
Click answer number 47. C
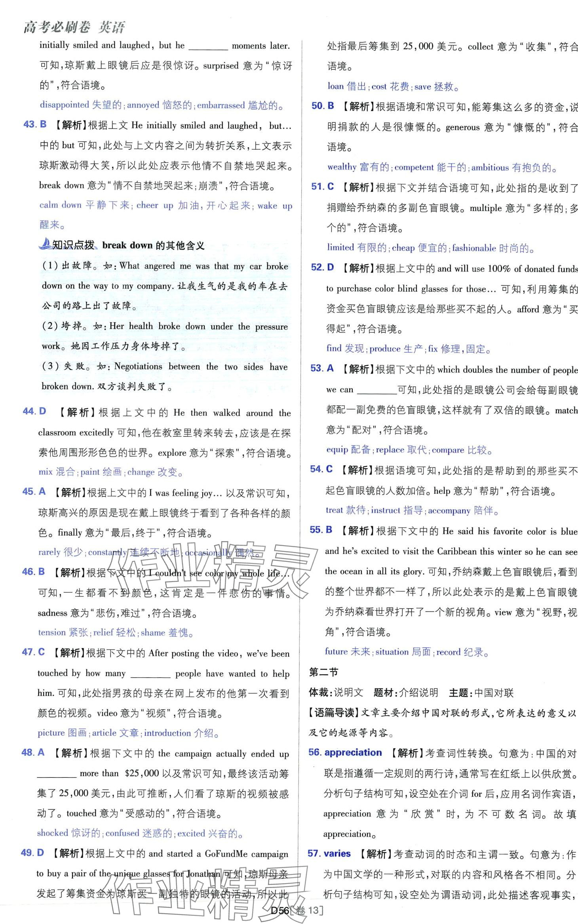point(33,652)
